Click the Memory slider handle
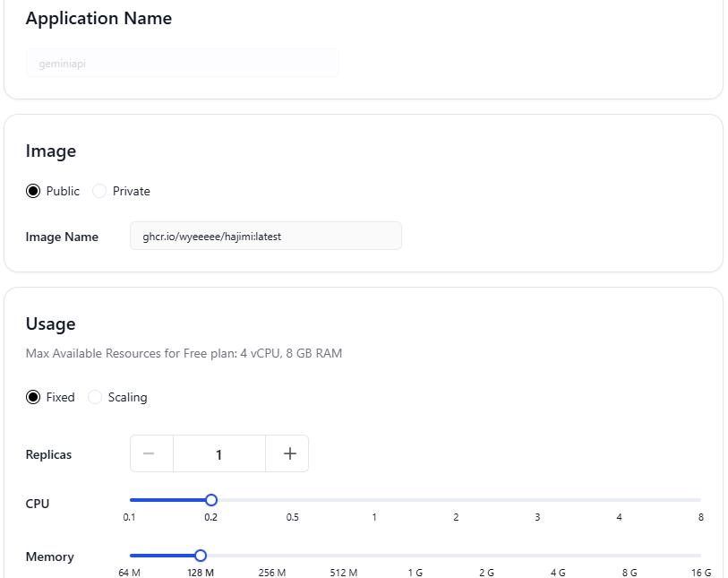Viewport: 728px width, 578px height. point(201,556)
